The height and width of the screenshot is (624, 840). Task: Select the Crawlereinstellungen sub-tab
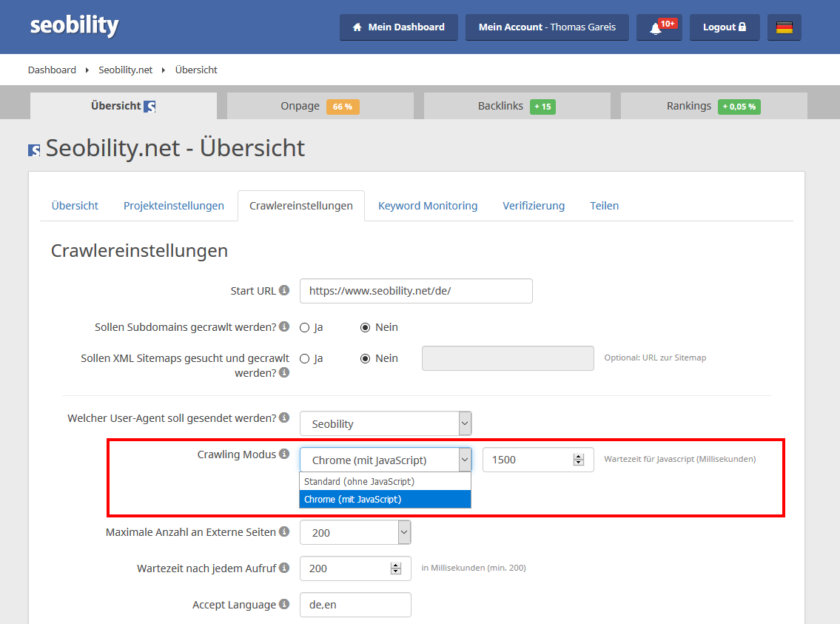(x=301, y=206)
